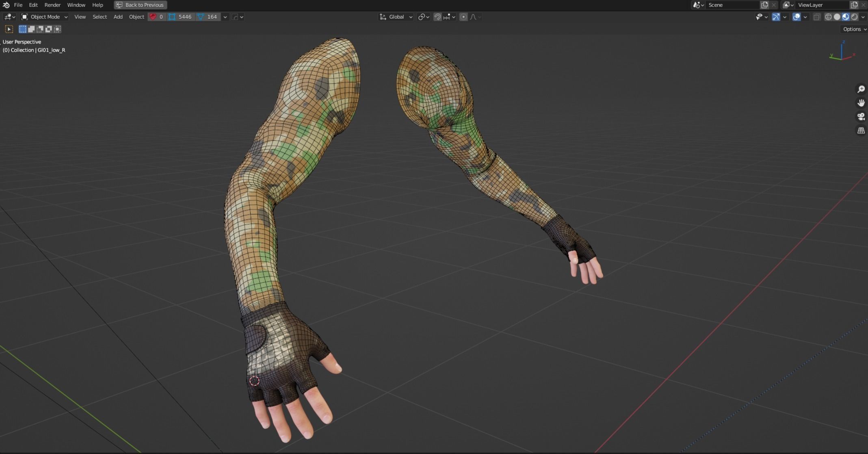868x454 pixels.
Task: Click the 3D cursor on the glove
Action: [254, 381]
